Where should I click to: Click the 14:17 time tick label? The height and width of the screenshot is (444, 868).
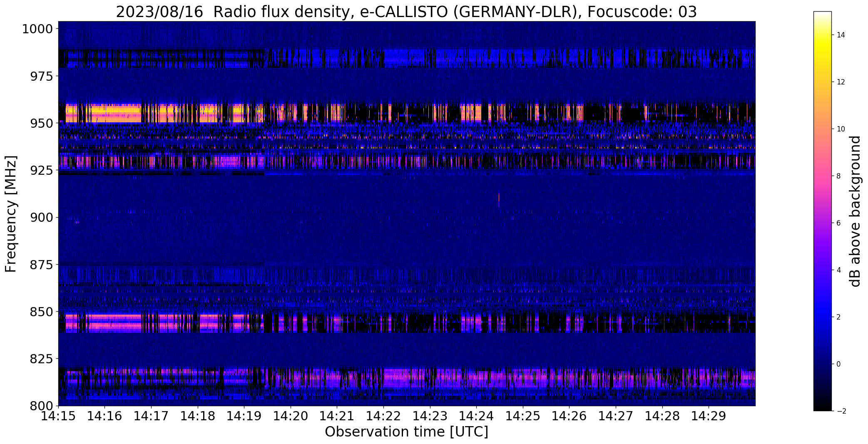pyautogui.click(x=151, y=416)
